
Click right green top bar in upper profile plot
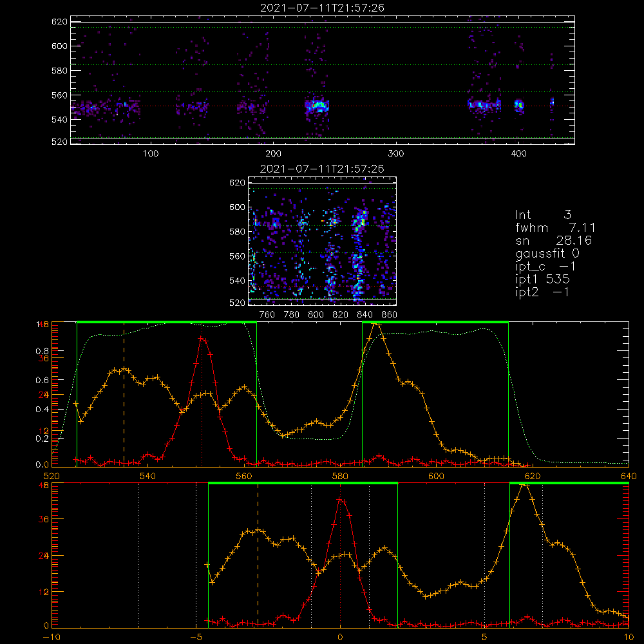pos(435,322)
